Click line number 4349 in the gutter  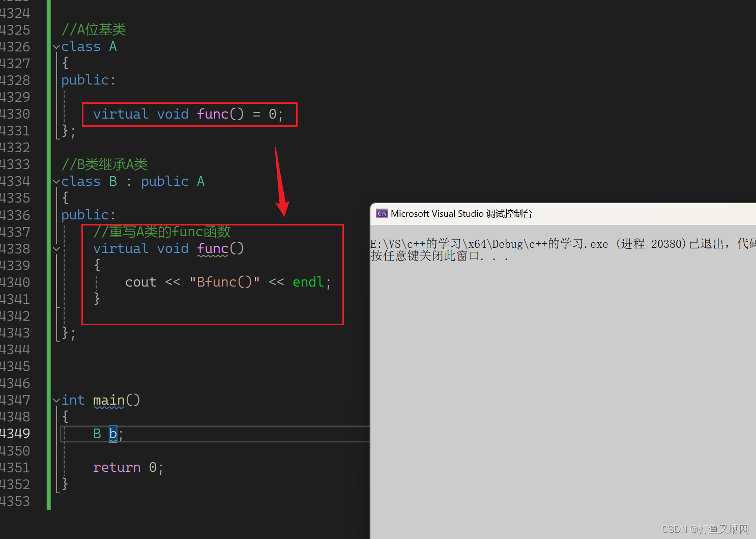click(15, 434)
